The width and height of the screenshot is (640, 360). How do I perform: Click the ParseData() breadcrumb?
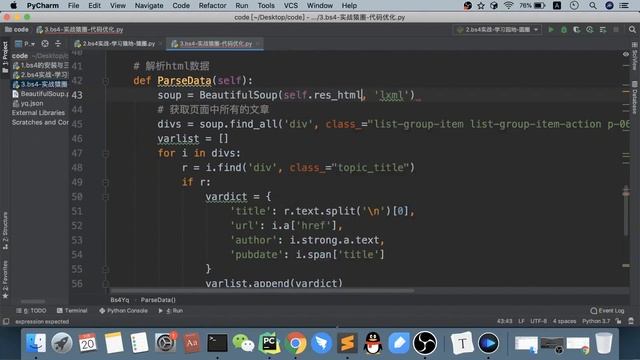tap(158, 300)
